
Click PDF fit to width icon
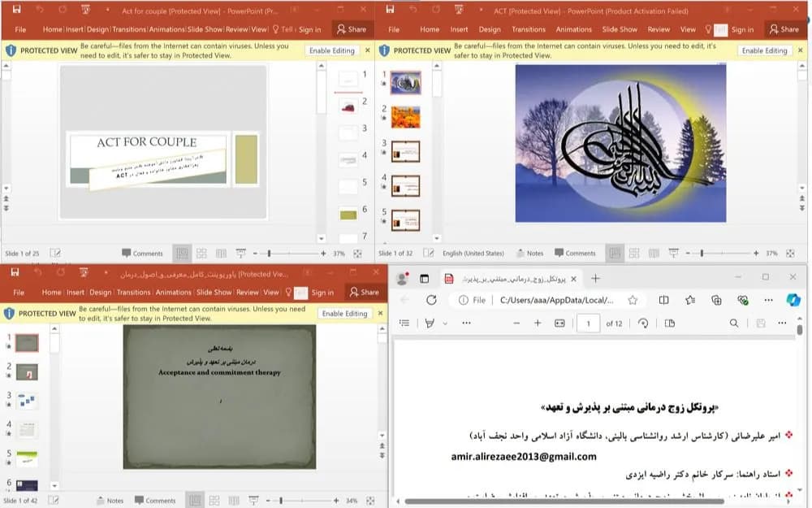(x=559, y=323)
